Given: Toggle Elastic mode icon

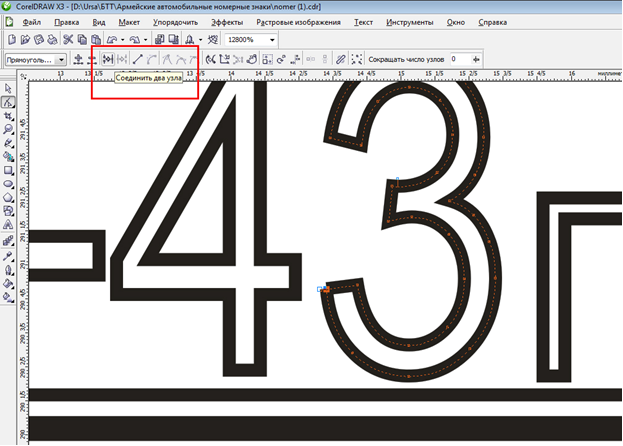Looking at the screenshot, I should click(340, 60).
